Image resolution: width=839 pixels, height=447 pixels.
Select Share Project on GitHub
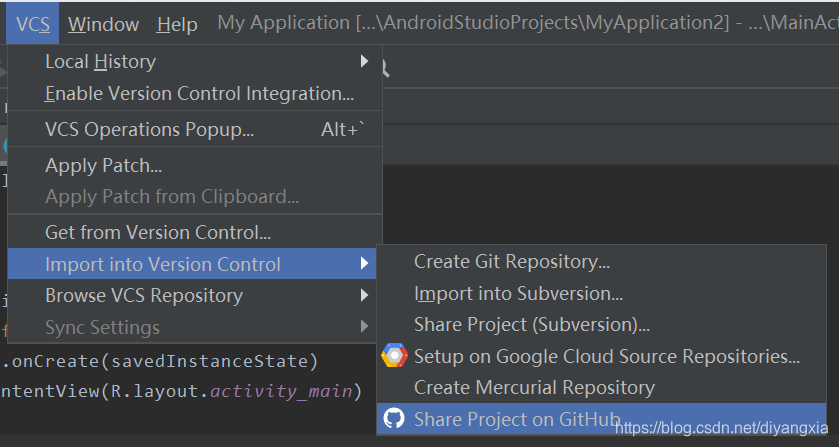(601, 419)
